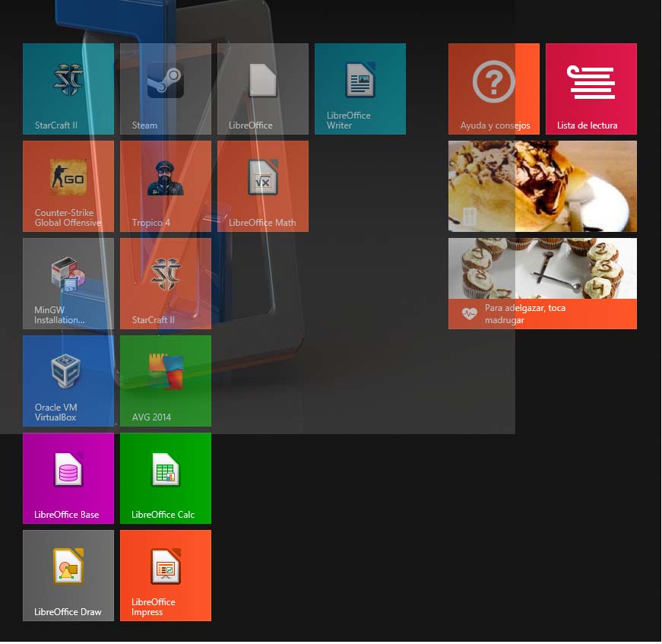Launch Oracle VM VirtualBox
662x644 pixels.
[68, 381]
